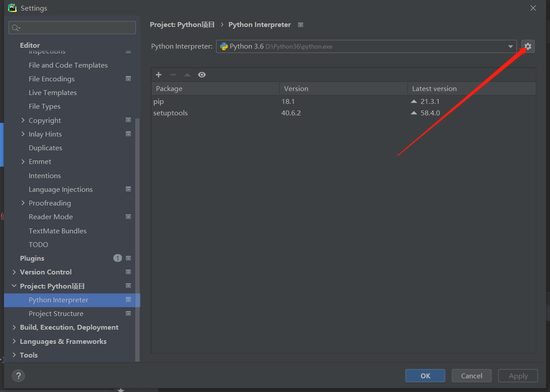The height and width of the screenshot is (392, 550).
Task: Open Project Structure settings
Action: click(x=56, y=313)
